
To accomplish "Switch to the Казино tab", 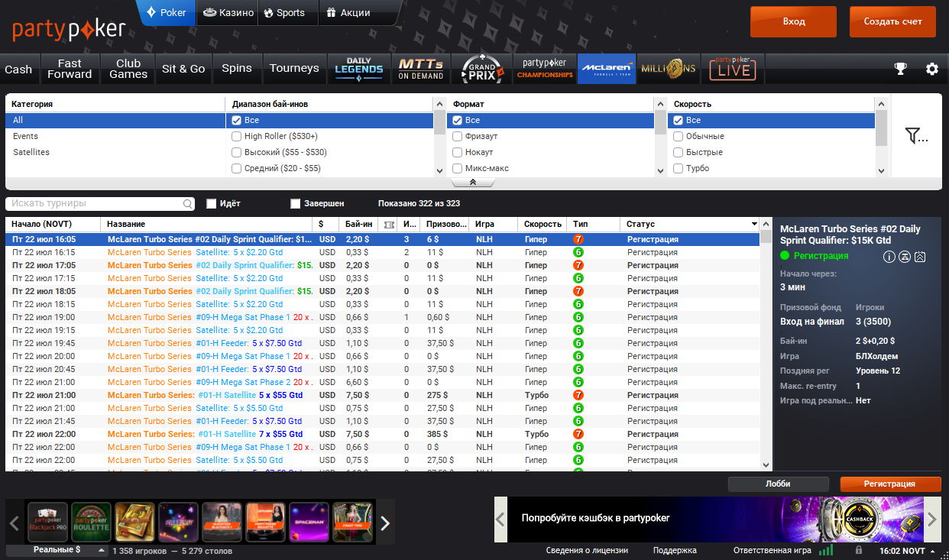I will (x=228, y=13).
